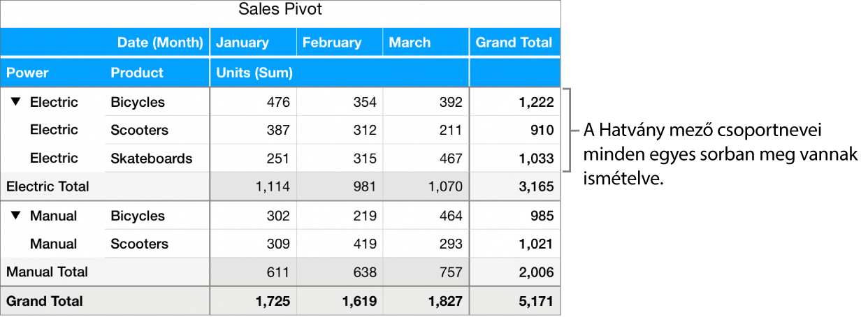Select the Date (Month) header cell
This screenshot has height=317, width=868.
click(160, 43)
